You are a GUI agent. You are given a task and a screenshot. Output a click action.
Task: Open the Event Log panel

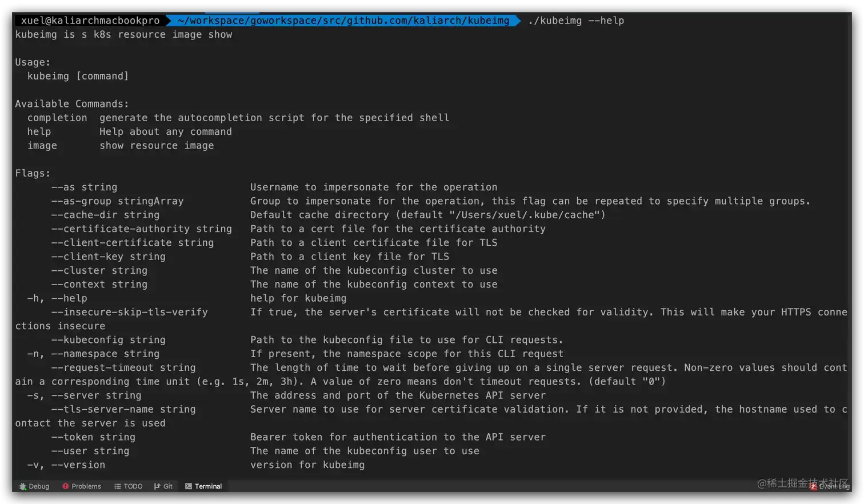pyautogui.click(x=830, y=486)
